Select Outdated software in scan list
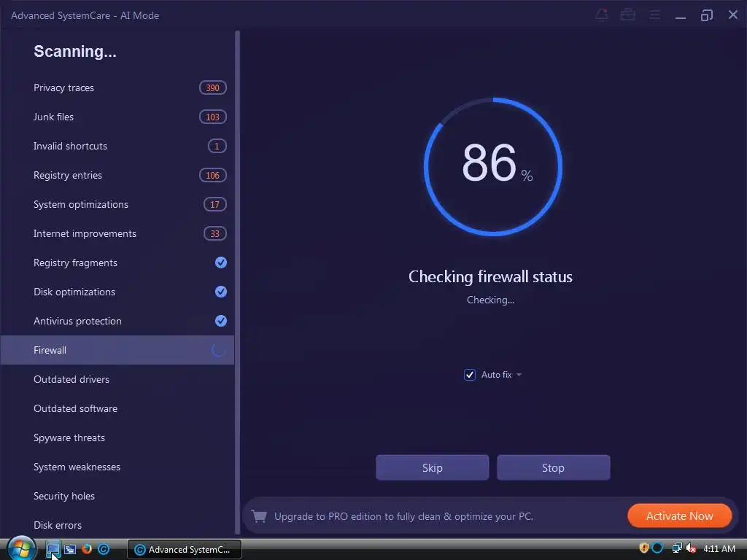Image resolution: width=747 pixels, height=560 pixels. (117, 408)
